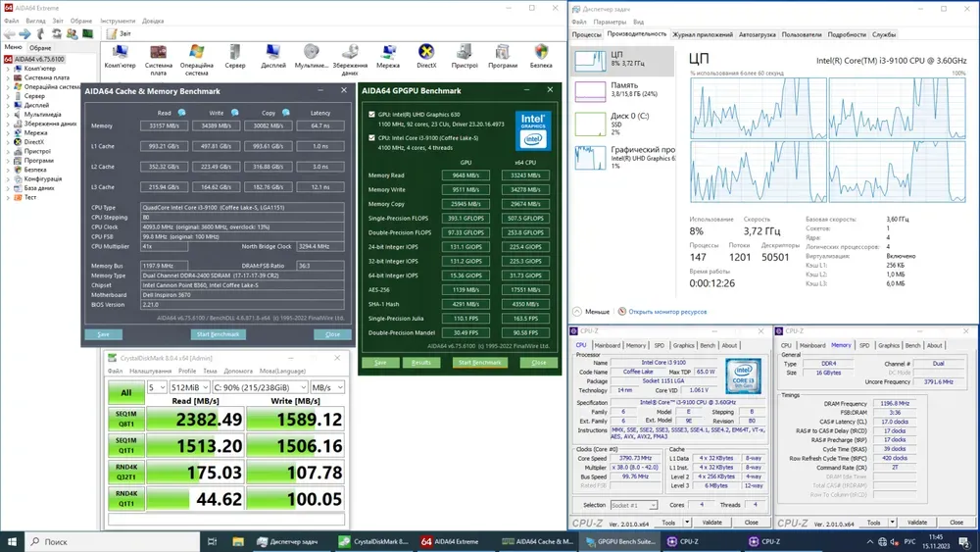Expand the Системна плата tree node
The width and height of the screenshot is (980, 552).
point(8,77)
